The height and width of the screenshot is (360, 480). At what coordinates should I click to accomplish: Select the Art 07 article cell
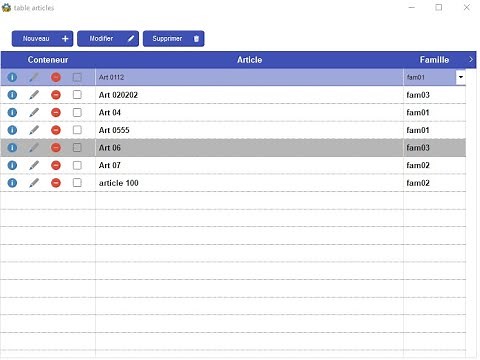click(x=249, y=165)
